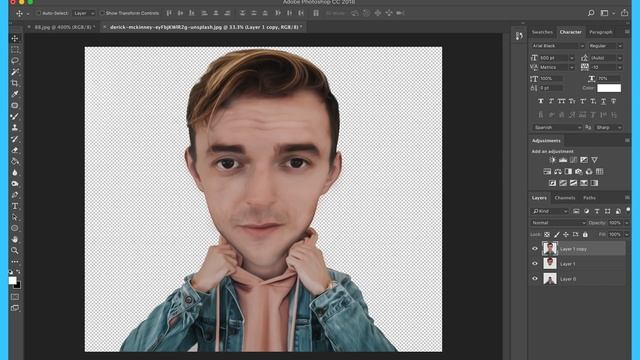This screenshot has height=360, width=640.
Task: Select the Rectangular Marquee tool
Action: [x=15, y=49]
